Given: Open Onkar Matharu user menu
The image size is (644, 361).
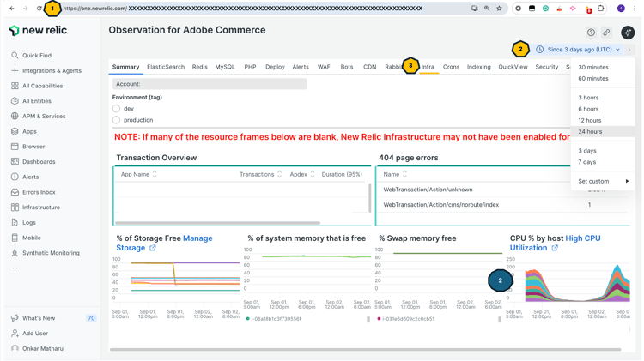Looking at the screenshot, I should click(x=37, y=348).
